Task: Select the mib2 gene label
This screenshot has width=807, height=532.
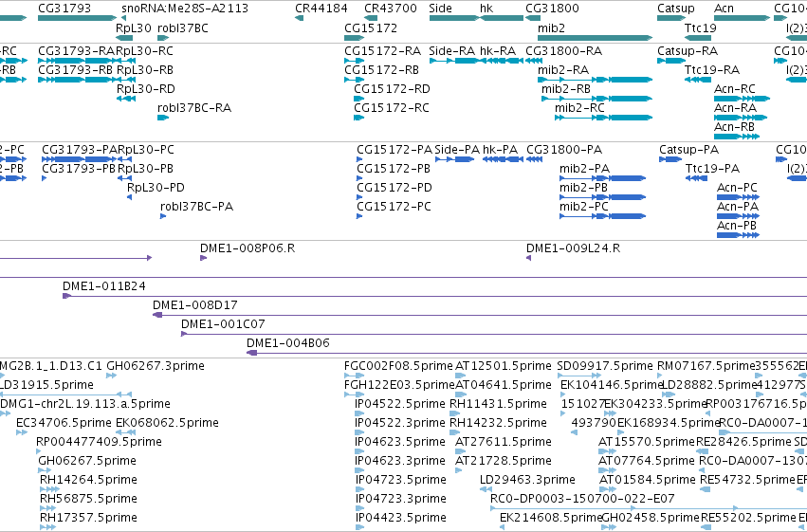Action: [x=551, y=28]
